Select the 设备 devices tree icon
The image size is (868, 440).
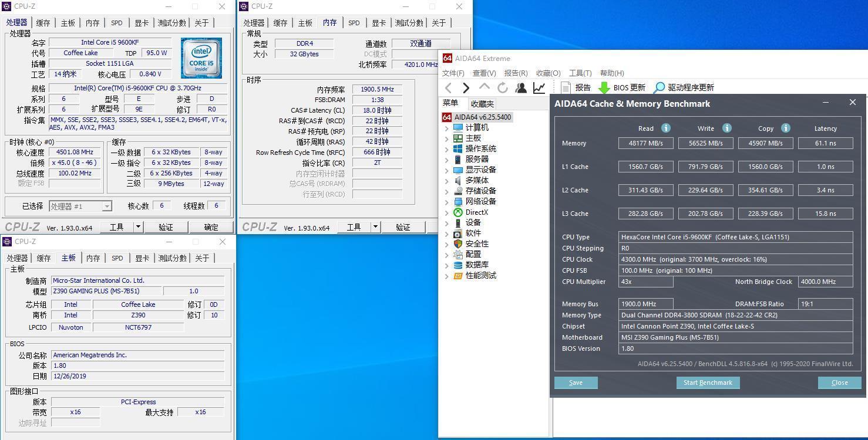[458, 222]
